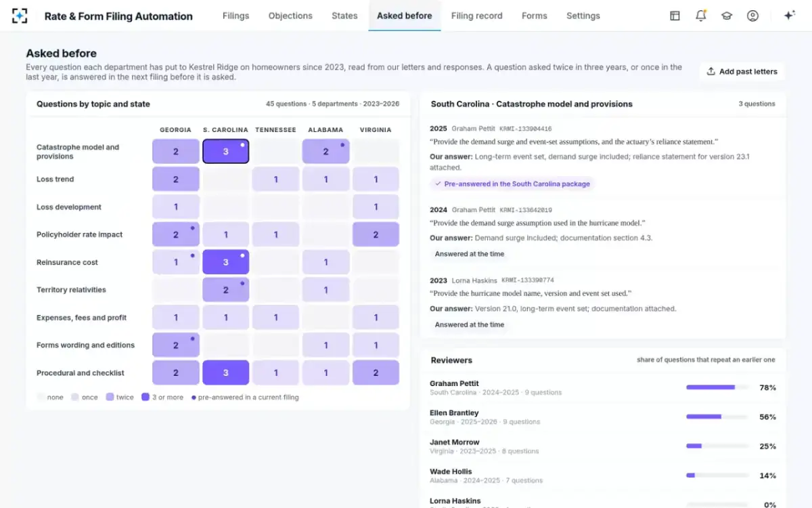Click the Reviewers section heading
This screenshot has width=812, height=508.
click(451, 360)
